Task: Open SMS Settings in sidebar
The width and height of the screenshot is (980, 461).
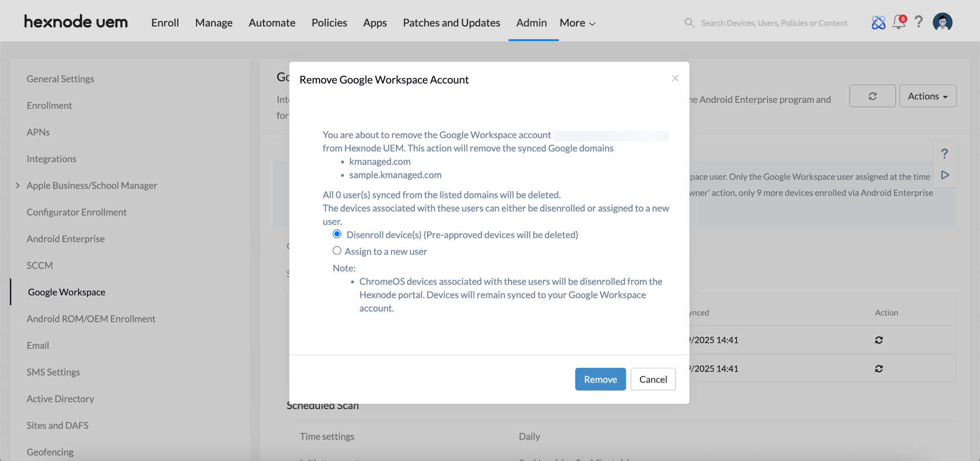Action: 53,372
